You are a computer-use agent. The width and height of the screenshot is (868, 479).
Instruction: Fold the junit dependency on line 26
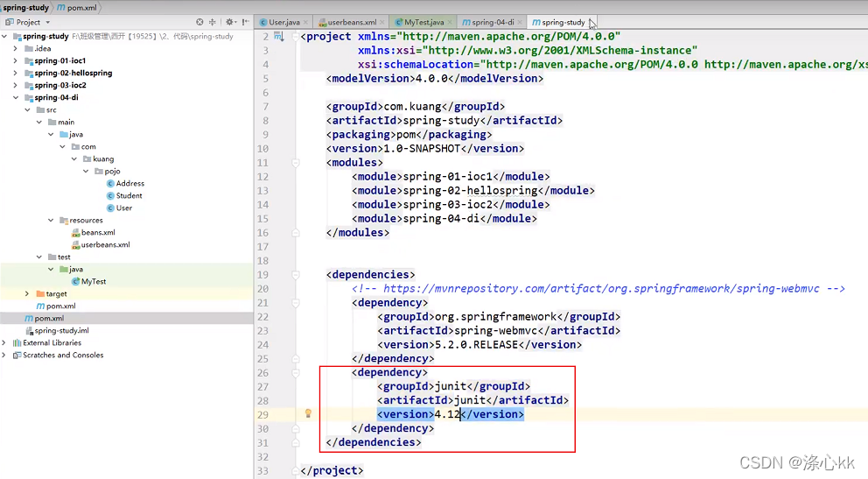(x=296, y=373)
